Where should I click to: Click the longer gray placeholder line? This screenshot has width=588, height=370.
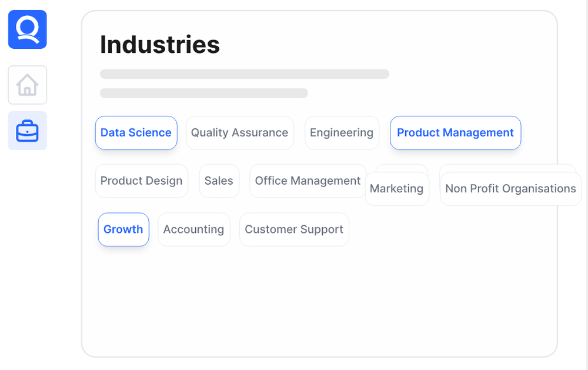coord(245,74)
